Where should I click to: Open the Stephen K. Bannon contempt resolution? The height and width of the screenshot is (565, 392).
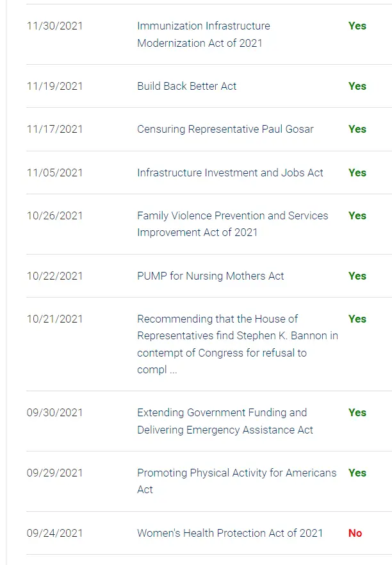click(x=238, y=344)
